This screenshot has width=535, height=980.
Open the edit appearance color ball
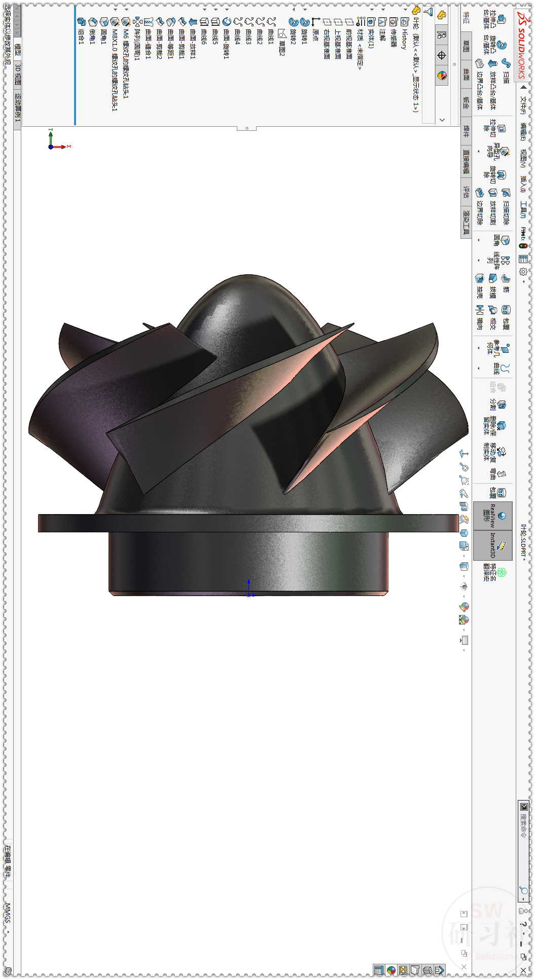[463, 606]
